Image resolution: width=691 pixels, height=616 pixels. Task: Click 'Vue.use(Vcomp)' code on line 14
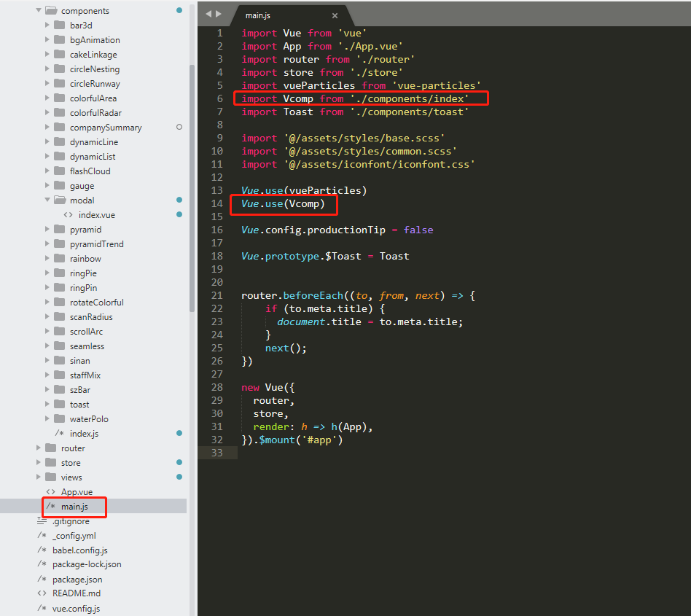283,203
